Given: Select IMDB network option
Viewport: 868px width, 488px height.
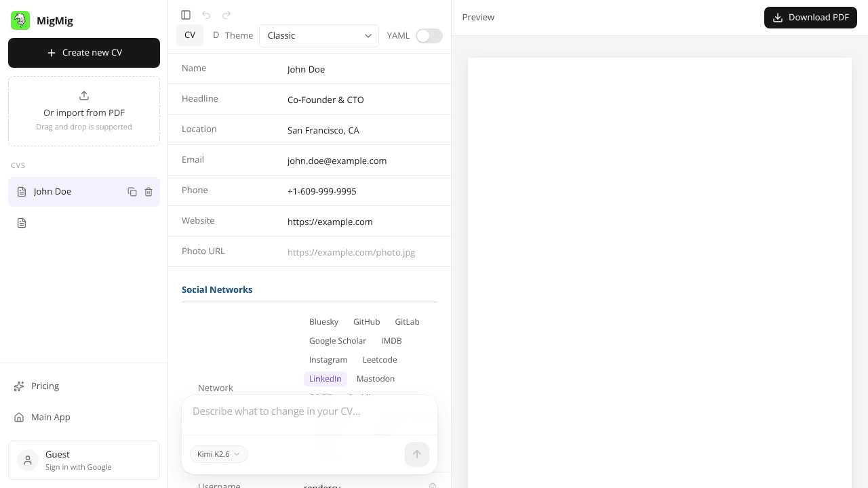Looking at the screenshot, I should click(x=391, y=341).
